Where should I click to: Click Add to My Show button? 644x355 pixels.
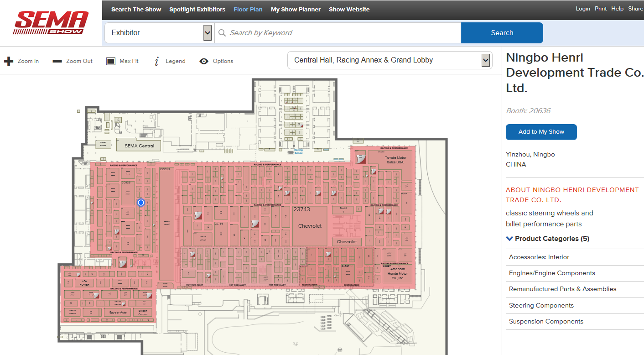tap(541, 132)
